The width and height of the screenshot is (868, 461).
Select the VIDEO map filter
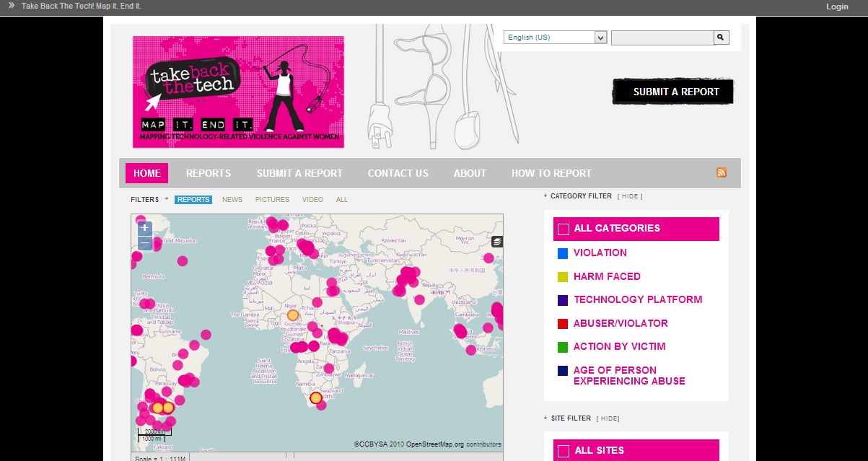[312, 200]
